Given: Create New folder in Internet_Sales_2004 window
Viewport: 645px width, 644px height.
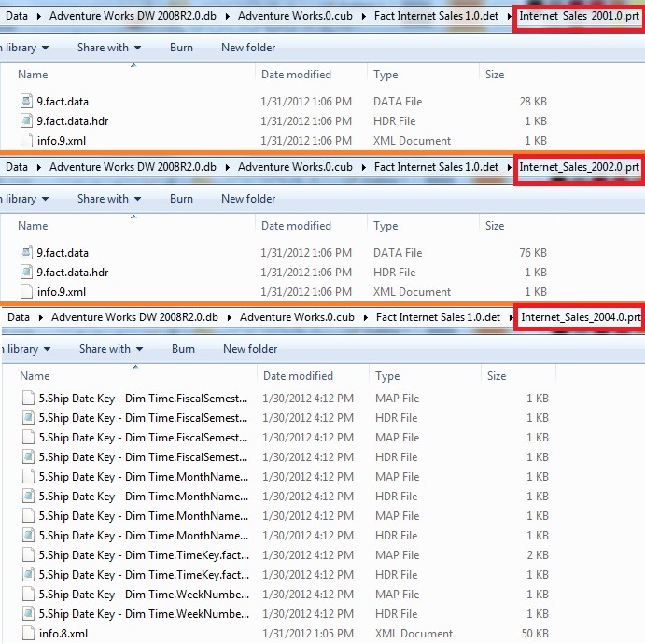Looking at the screenshot, I should point(249,349).
